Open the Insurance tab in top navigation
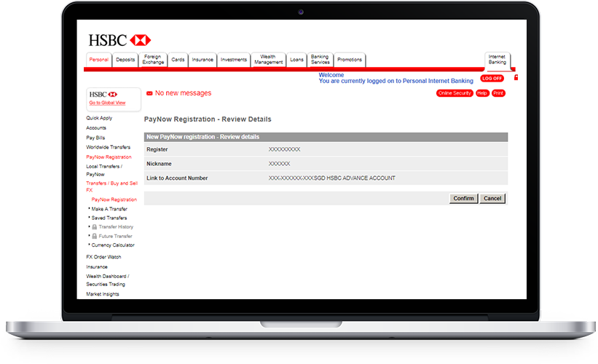 pyautogui.click(x=202, y=60)
